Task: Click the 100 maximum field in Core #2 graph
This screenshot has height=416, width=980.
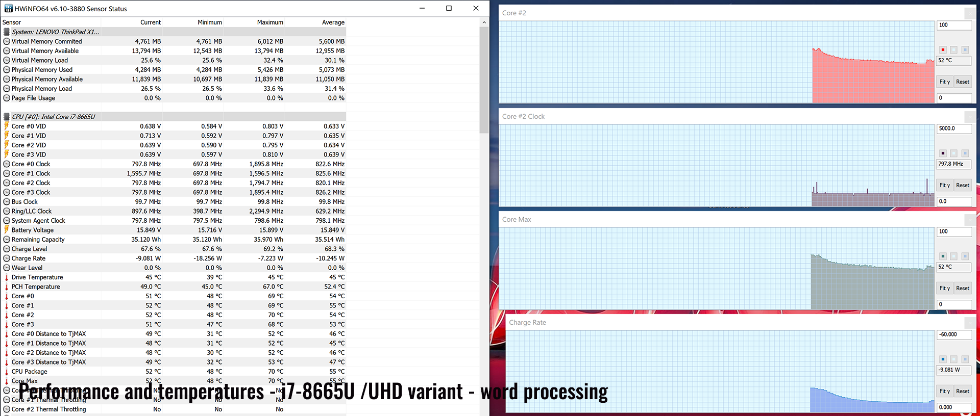Action: point(954,25)
